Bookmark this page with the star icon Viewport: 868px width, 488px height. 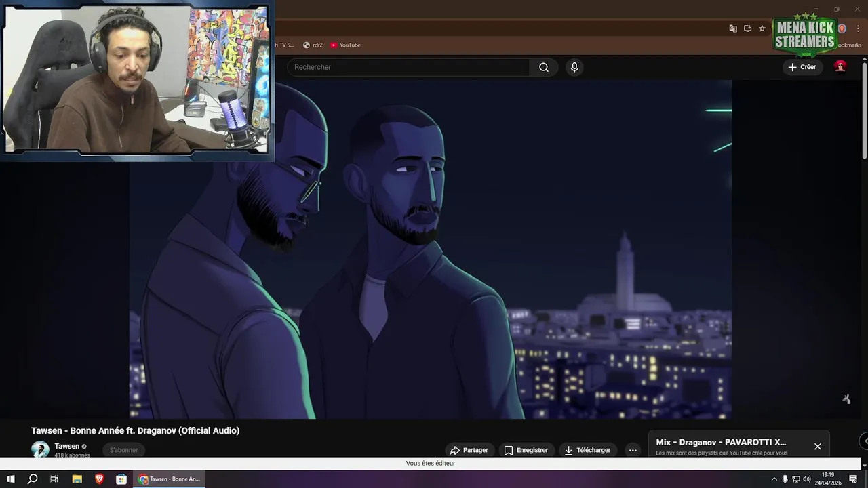(762, 28)
